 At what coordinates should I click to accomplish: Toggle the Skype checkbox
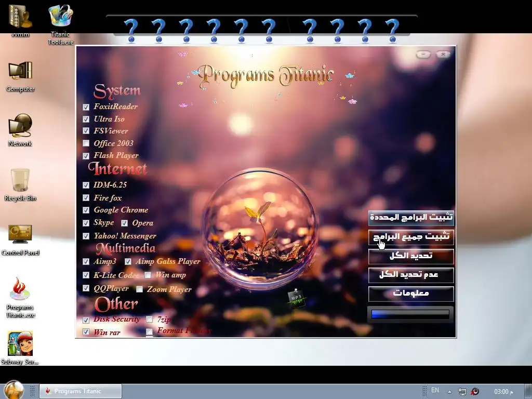tap(86, 223)
